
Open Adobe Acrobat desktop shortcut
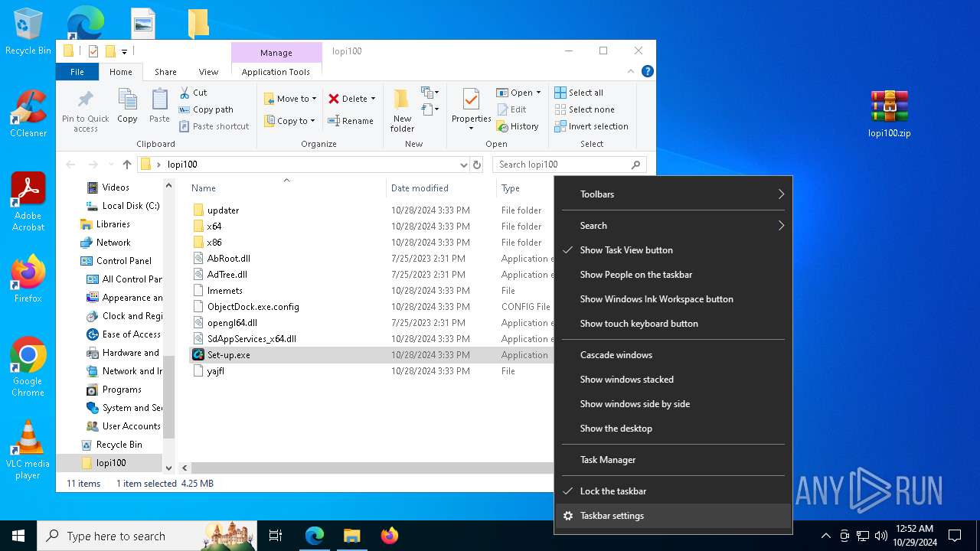click(28, 201)
